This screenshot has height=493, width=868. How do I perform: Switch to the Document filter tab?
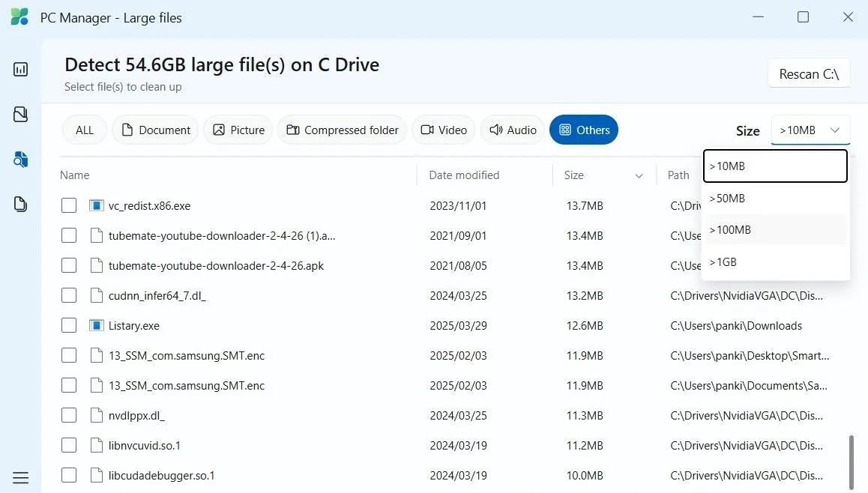tap(154, 130)
